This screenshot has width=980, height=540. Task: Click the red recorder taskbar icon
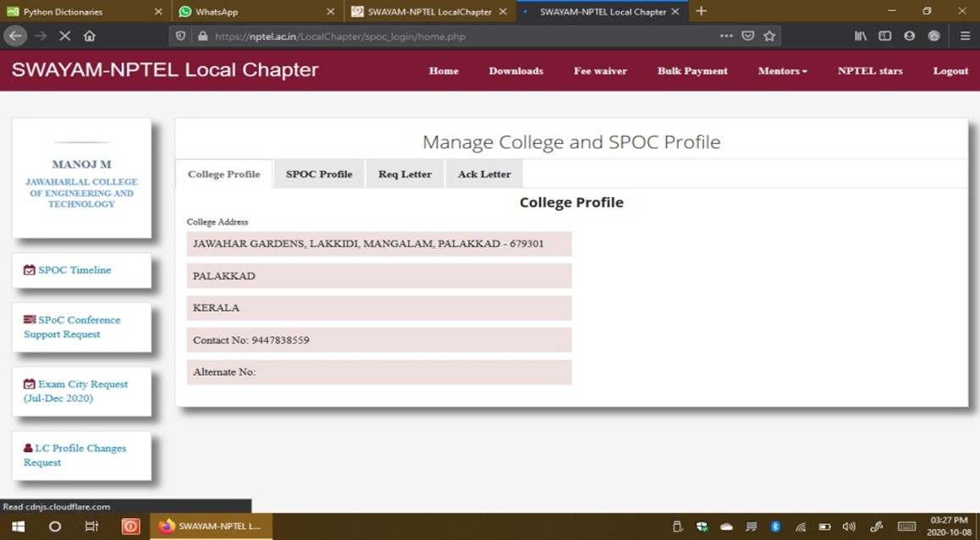[130, 526]
